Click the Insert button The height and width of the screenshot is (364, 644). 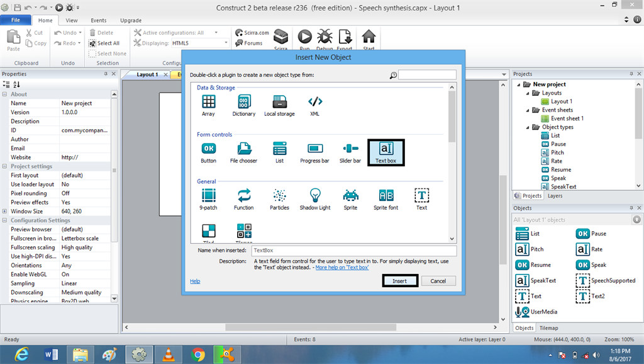(399, 281)
